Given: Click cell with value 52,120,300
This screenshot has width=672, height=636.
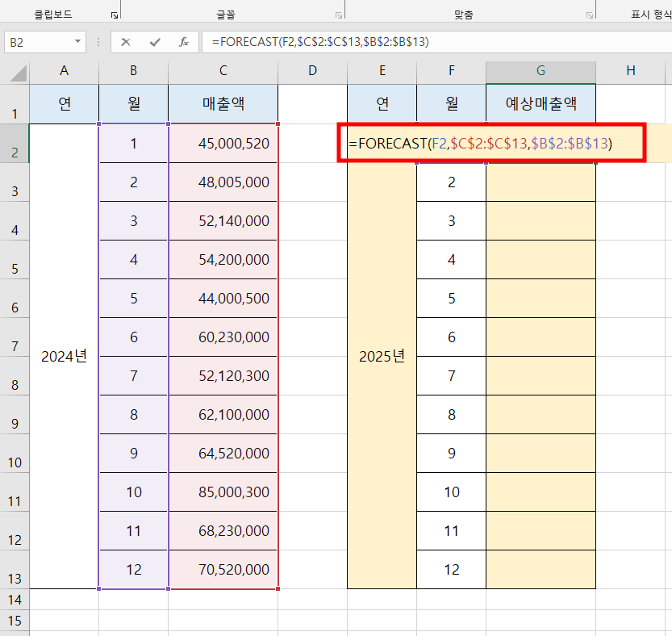Looking at the screenshot, I should pos(223,375).
